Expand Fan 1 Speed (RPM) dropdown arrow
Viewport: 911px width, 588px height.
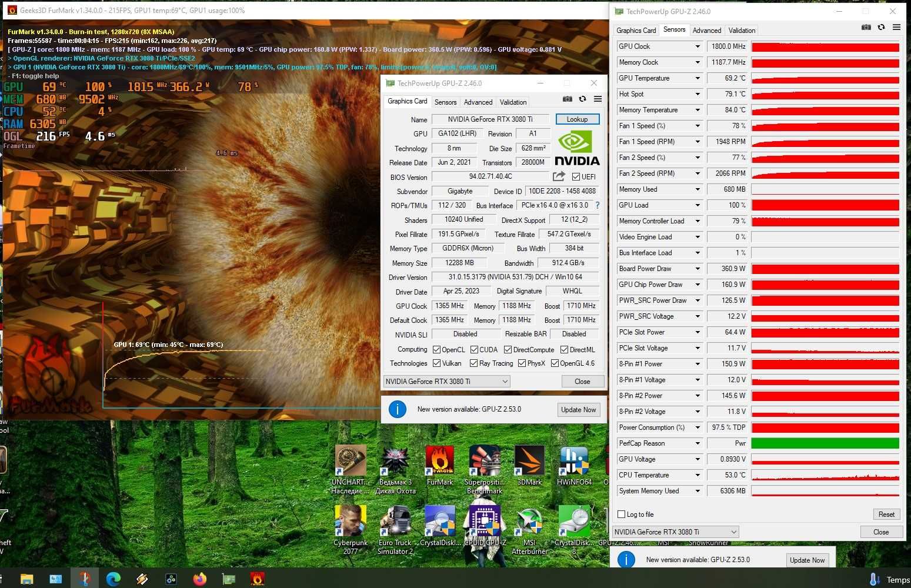[698, 142]
